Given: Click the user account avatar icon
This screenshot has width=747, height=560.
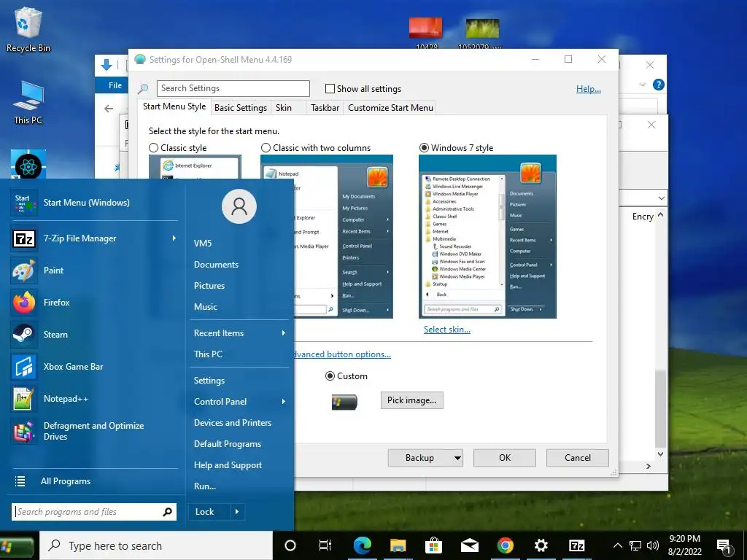Looking at the screenshot, I should tap(239, 206).
